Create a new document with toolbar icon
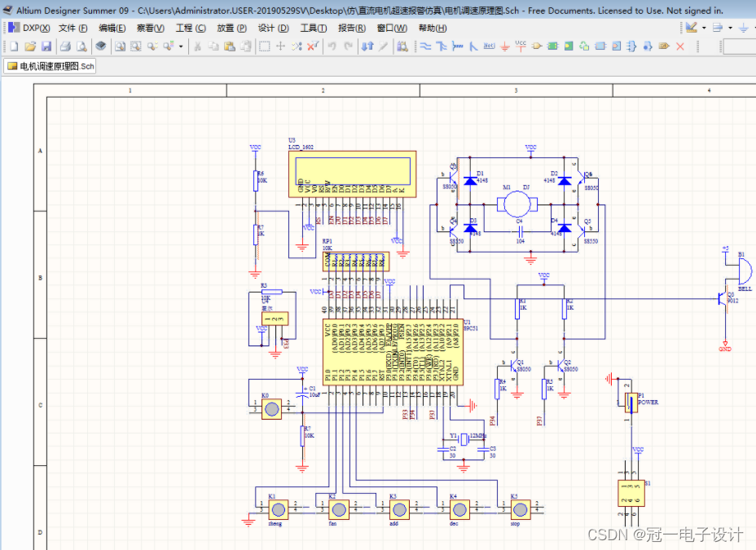The image size is (756, 550). point(14,46)
